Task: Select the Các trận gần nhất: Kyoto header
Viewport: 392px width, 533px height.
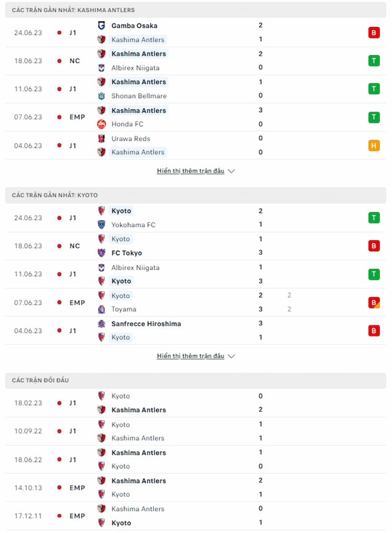Action: [x=196, y=195]
